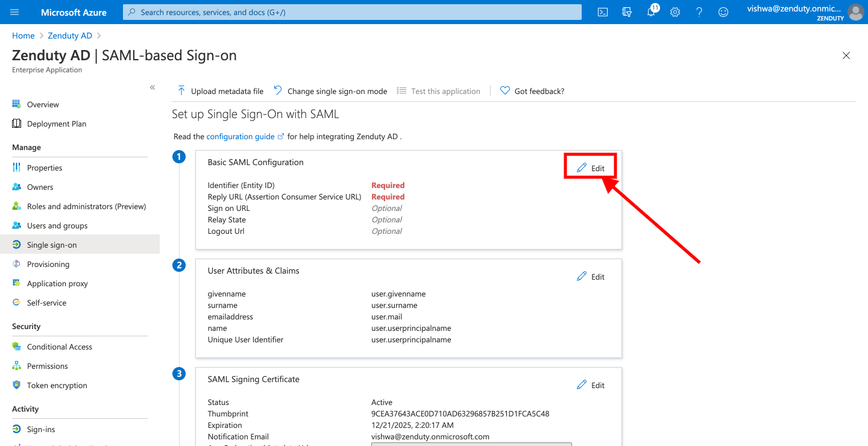
Task: Click the Token encryption shield icon
Action: coord(17,385)
